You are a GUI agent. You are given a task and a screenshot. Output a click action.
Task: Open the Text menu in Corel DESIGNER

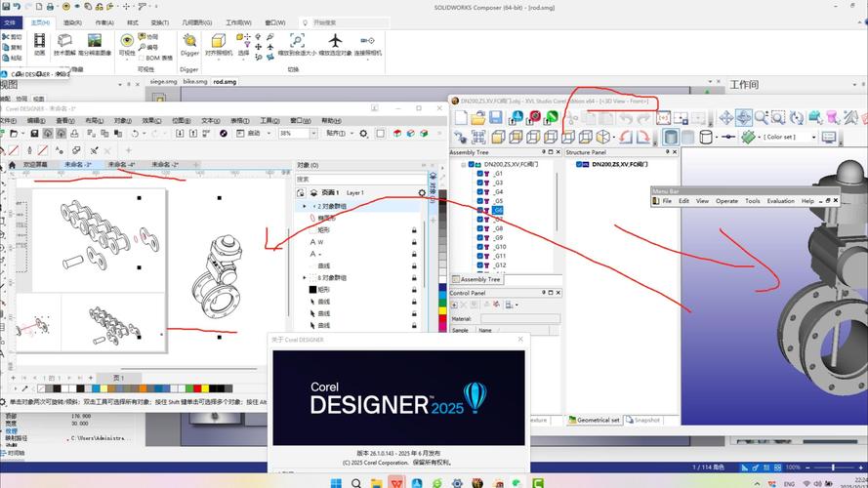(210, 121)
